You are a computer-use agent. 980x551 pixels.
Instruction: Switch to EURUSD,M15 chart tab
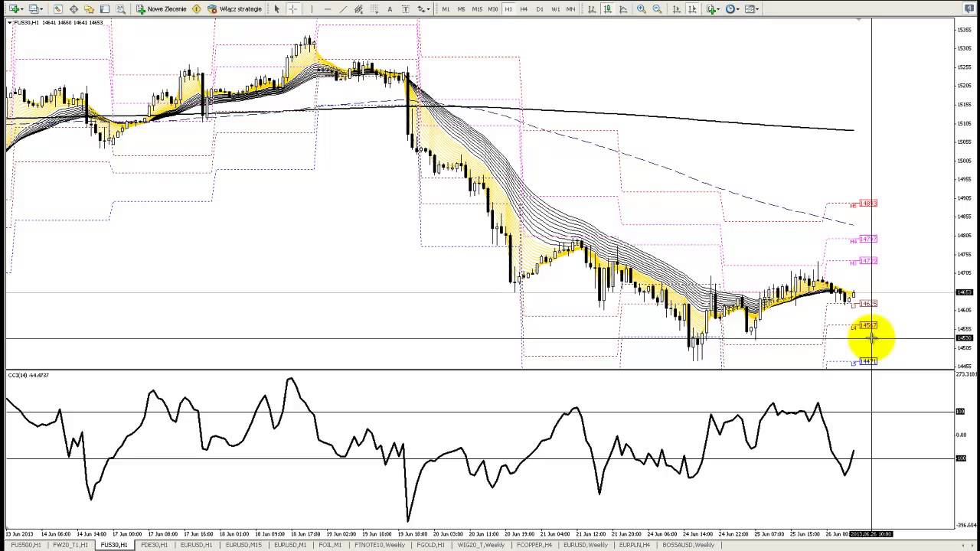tap(243, 545)
